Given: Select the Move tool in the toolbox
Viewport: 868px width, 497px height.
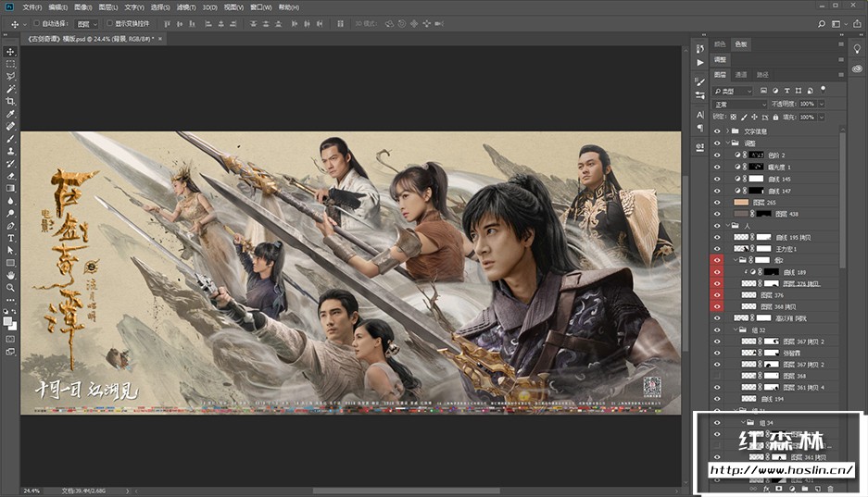Looking at the screenshot, I should 10,52.
